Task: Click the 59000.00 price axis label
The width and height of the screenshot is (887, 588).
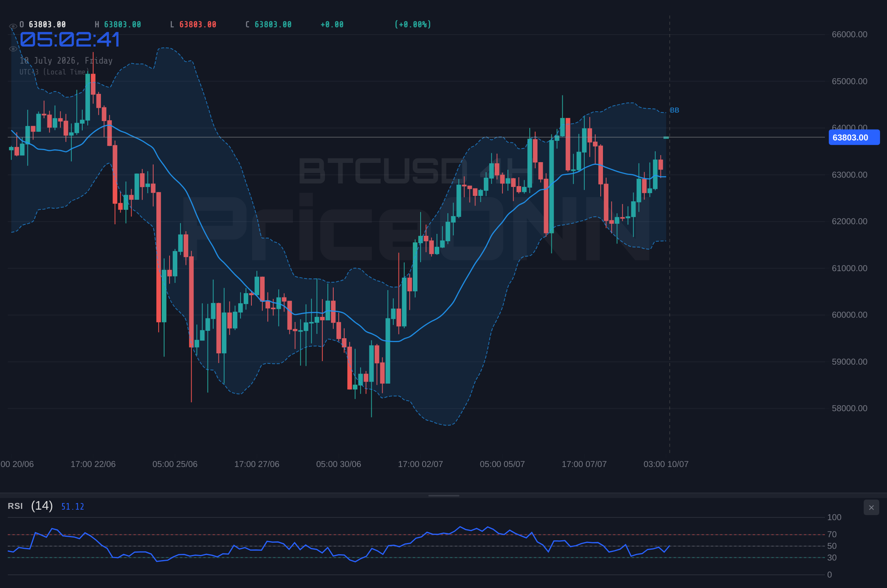Action: [849, 362]
